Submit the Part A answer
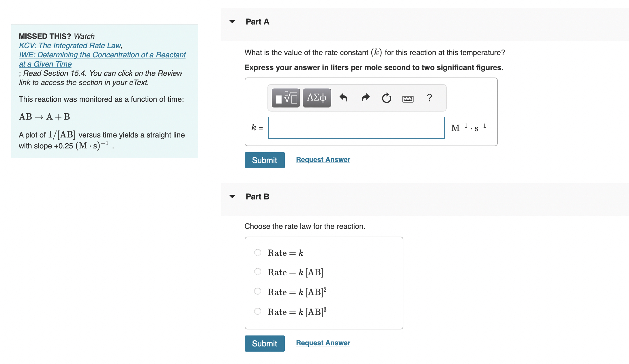Viewport: 629px width, 364px height. pos(264,160)
